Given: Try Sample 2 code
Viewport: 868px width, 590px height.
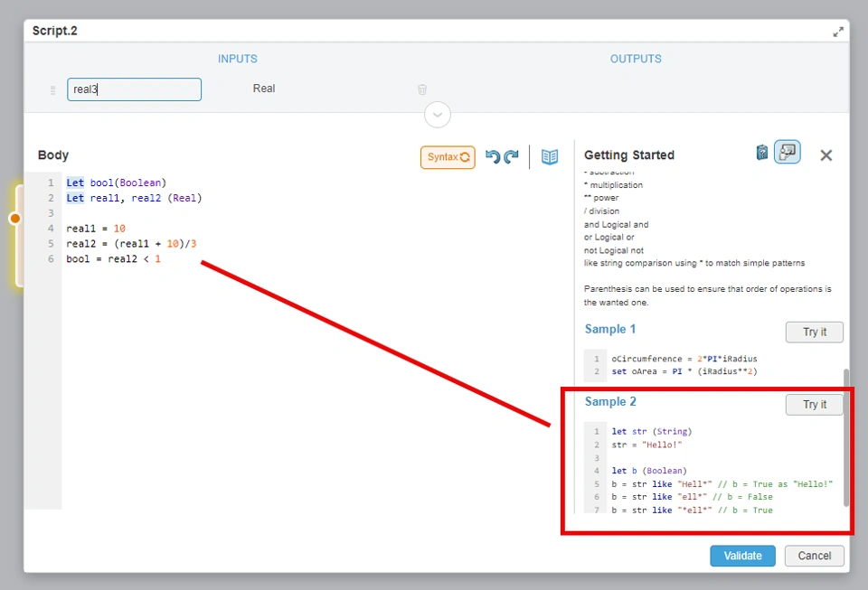Looking at the screenshot, I should tap(814, 404).
